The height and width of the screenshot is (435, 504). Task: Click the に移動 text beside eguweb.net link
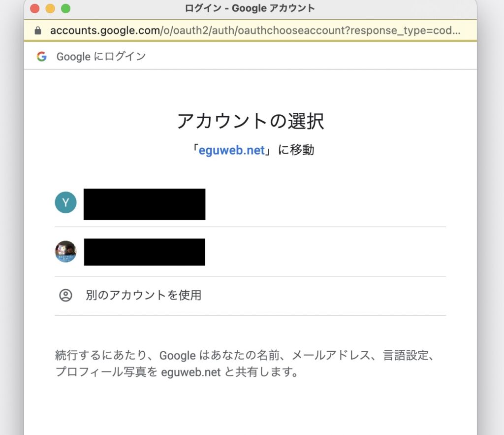click(296, 150)
